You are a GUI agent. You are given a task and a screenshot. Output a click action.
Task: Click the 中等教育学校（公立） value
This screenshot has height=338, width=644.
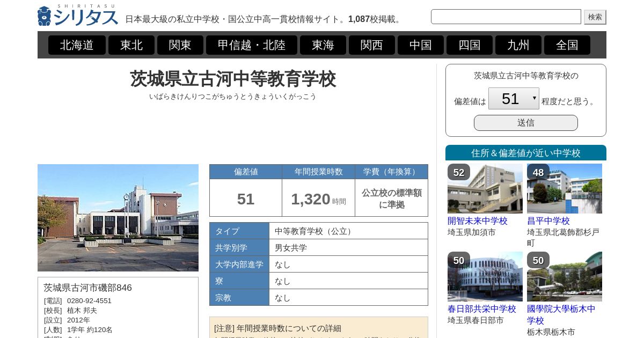tap(315, 231)
